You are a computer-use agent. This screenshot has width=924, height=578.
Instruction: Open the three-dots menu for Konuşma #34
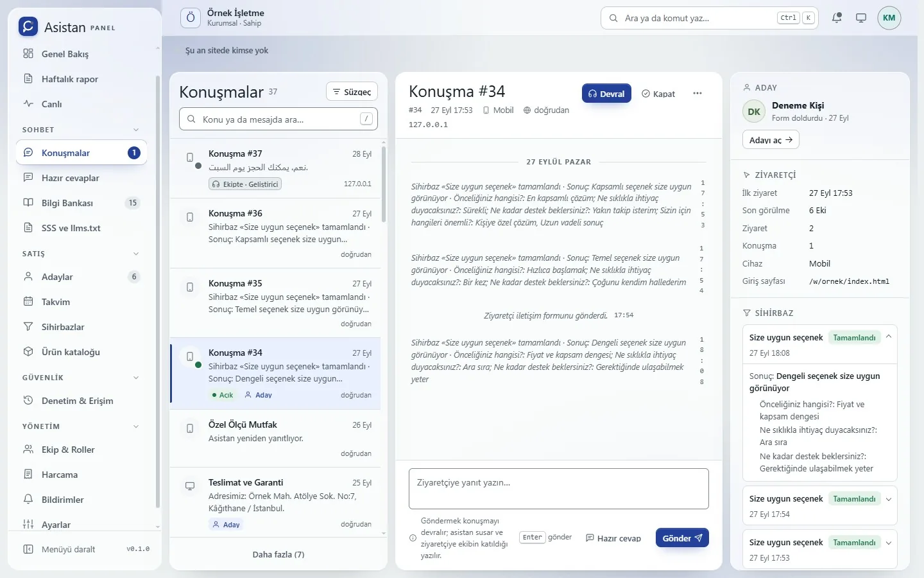pos(697,94)
